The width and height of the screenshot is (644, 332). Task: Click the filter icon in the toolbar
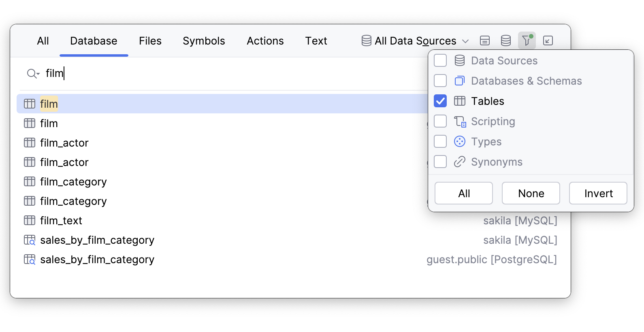[x=526, y=40]
